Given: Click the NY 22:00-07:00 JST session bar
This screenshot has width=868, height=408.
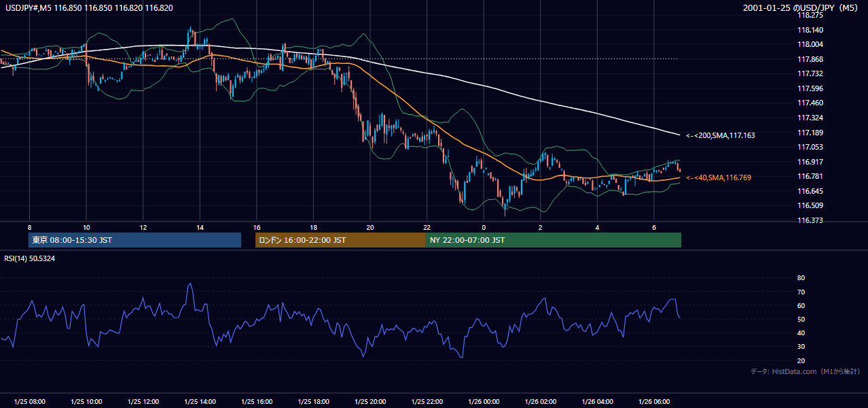Looking at the screenshot, I should pyautogui.click(x=554, y=240).
